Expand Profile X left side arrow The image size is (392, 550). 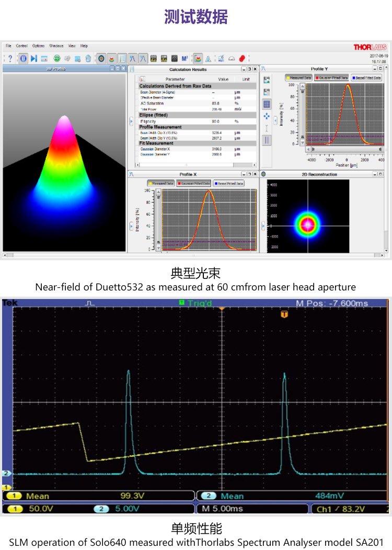click(131, 226)
